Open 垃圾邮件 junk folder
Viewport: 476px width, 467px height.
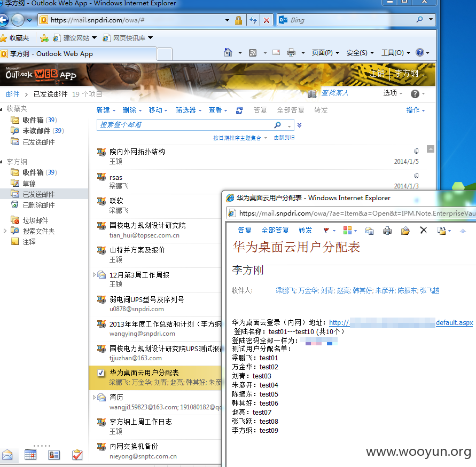[x=35, y=220]
